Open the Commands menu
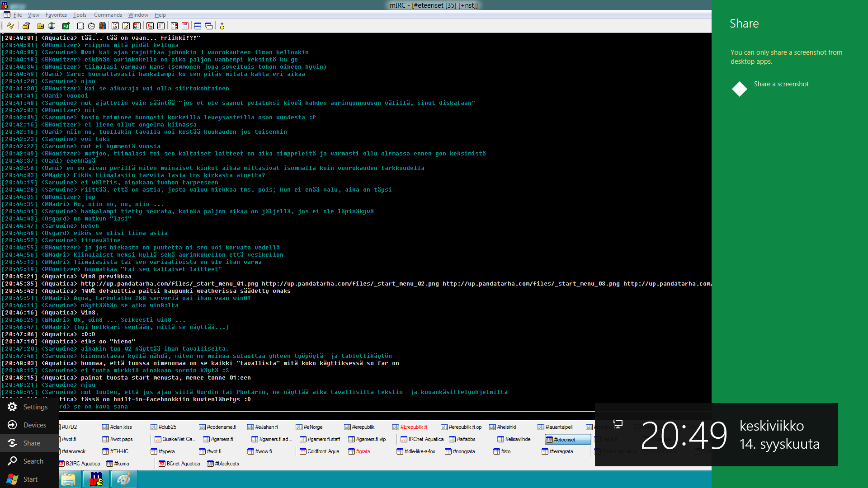The height and width of the screenshot is (488, 868). (x=108, y=15)
